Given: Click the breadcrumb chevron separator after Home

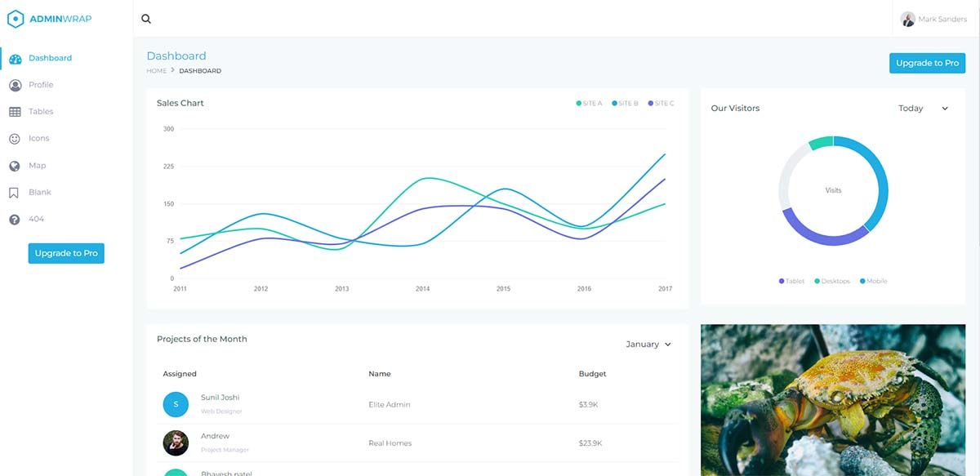Looking at the screenshot, I should click(x=173, y=70).
